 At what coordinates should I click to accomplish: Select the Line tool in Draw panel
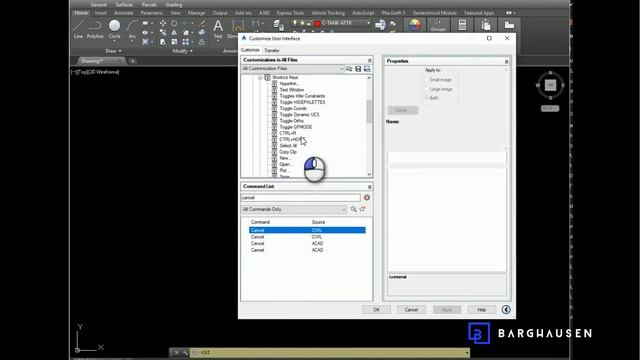coord(78,29)
